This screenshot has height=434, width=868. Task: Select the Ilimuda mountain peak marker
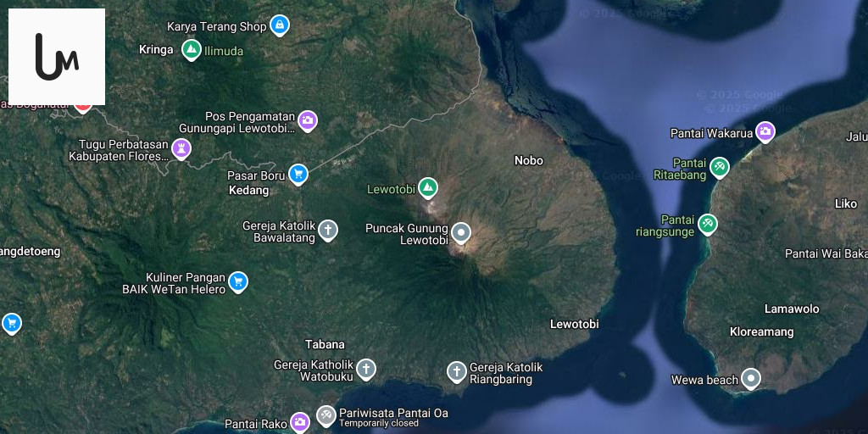point(192,49)
